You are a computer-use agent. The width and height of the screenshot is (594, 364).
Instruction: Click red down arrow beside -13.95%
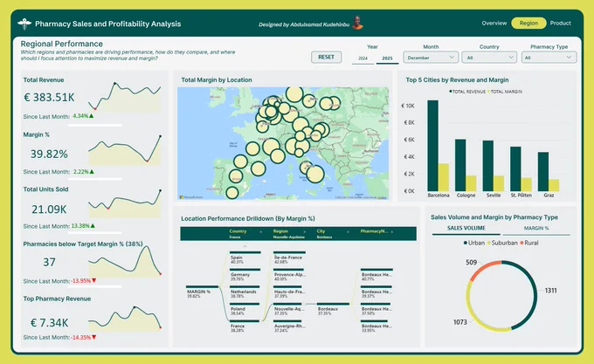click(94, 281)
